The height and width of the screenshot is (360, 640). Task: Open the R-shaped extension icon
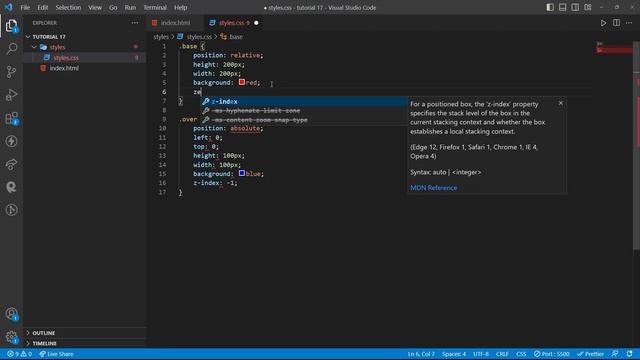11,187
